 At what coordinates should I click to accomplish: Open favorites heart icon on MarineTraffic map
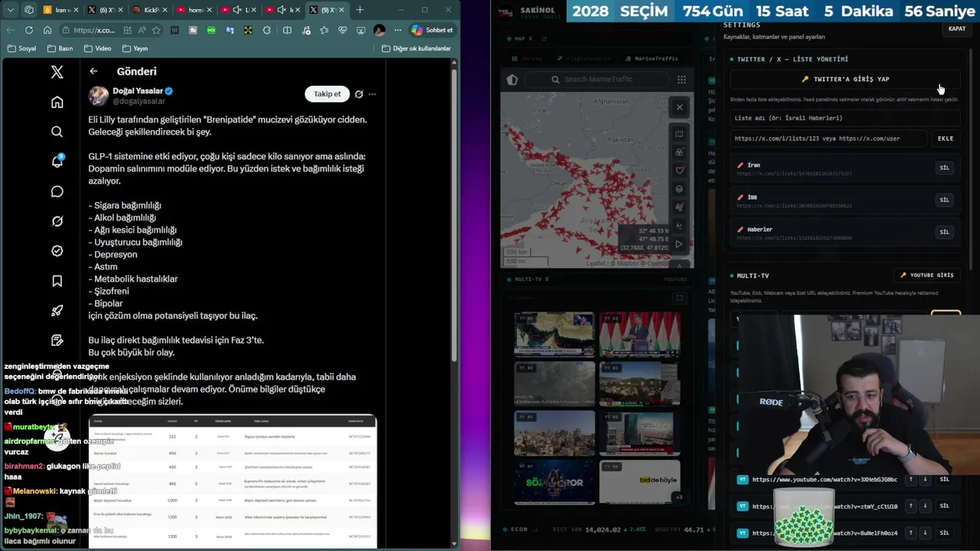pos(679,171)
